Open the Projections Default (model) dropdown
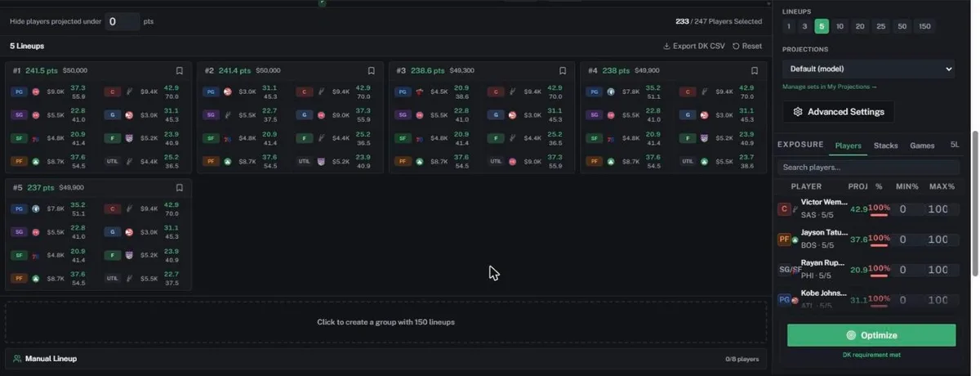This screenshot has height=376, width=980. (869, 69)
